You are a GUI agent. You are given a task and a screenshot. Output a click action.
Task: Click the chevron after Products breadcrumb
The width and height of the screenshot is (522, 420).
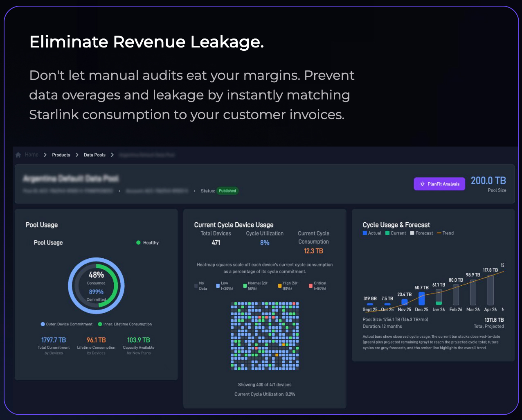coord(77,155)
